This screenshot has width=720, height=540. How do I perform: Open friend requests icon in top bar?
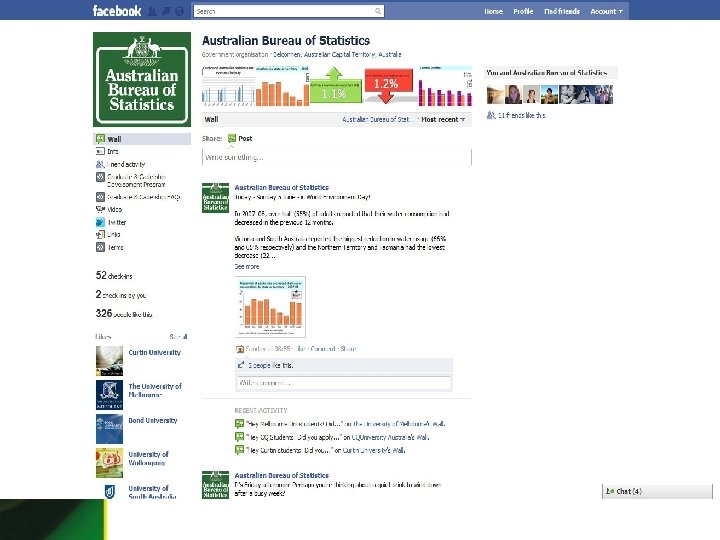pos(152,11)
